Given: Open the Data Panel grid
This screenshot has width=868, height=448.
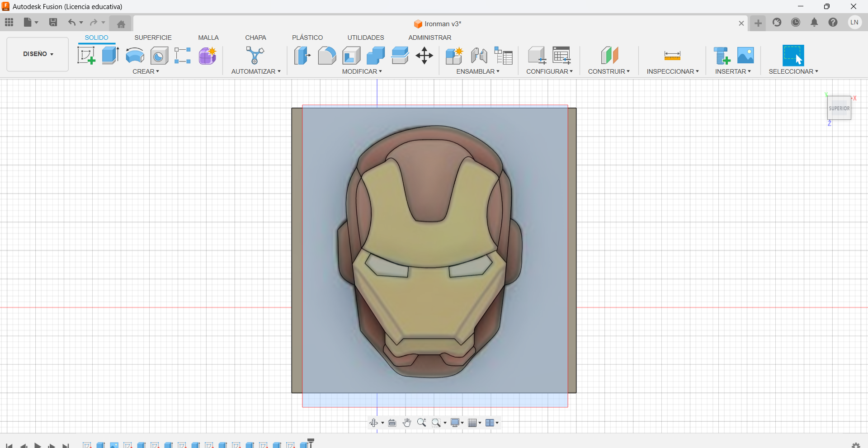Looking at the screenshot, I should (x=9, y=22).
